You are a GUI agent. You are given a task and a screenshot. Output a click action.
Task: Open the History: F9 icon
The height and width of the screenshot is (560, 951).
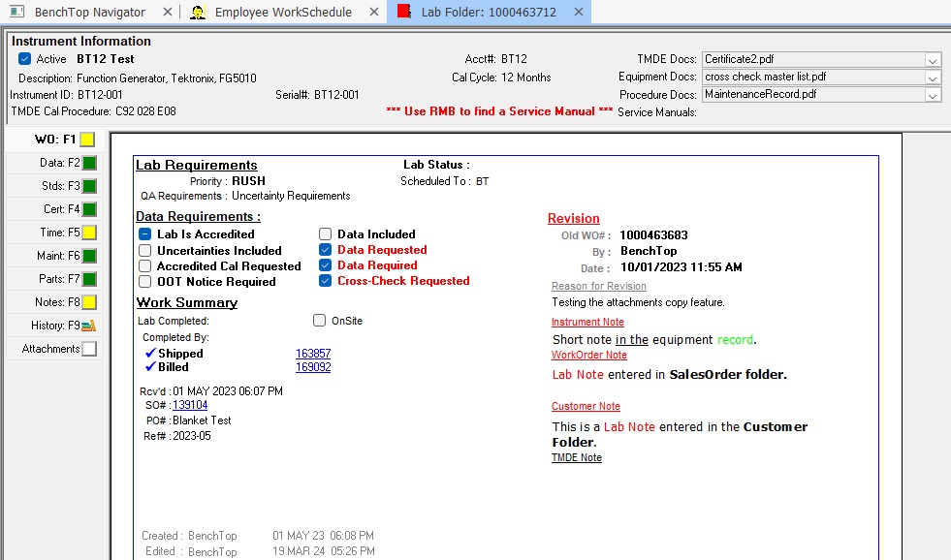[x=89, y=326]
